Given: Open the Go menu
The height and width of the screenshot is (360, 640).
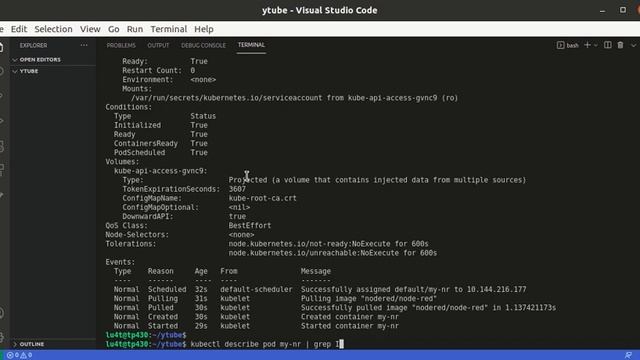Looking at the screenshot, I should click(113, 29).
